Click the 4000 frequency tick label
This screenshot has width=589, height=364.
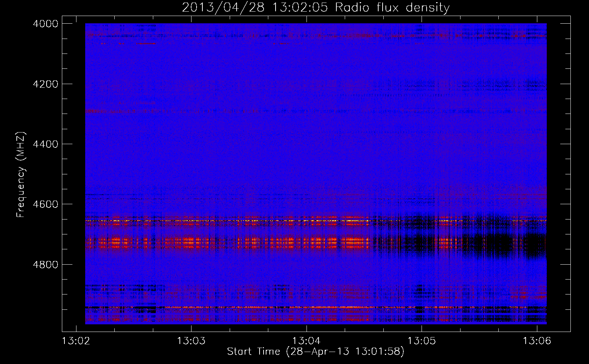[46, 24]
